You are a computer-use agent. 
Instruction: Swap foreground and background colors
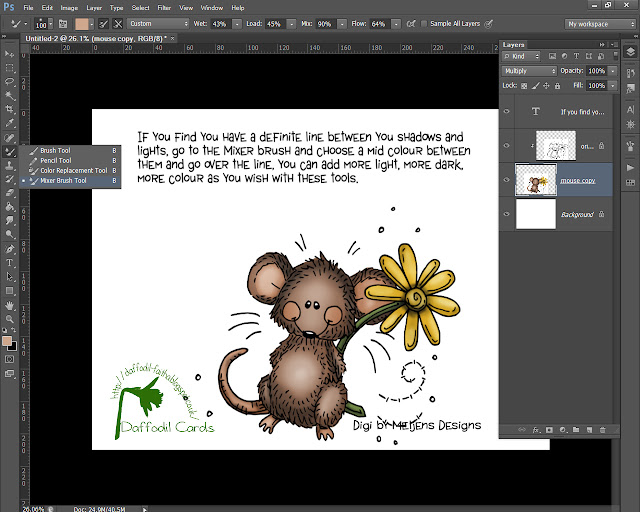pos(14,330)
